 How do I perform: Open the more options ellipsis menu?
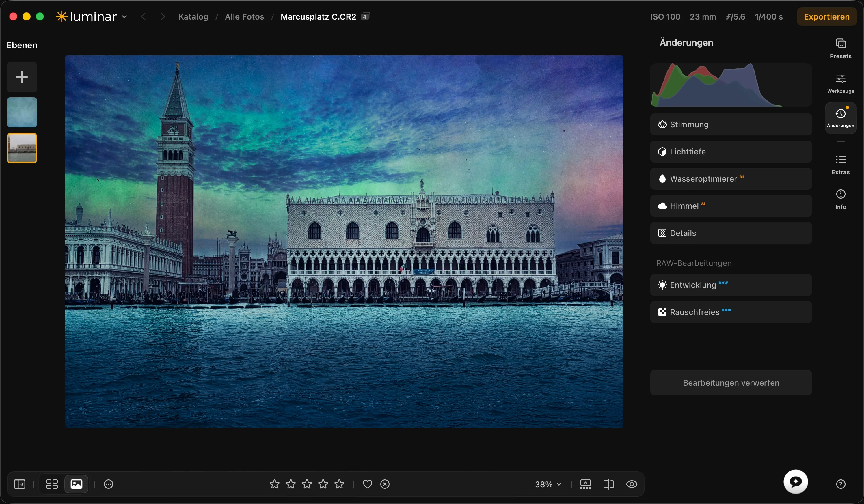coord(109,484)
